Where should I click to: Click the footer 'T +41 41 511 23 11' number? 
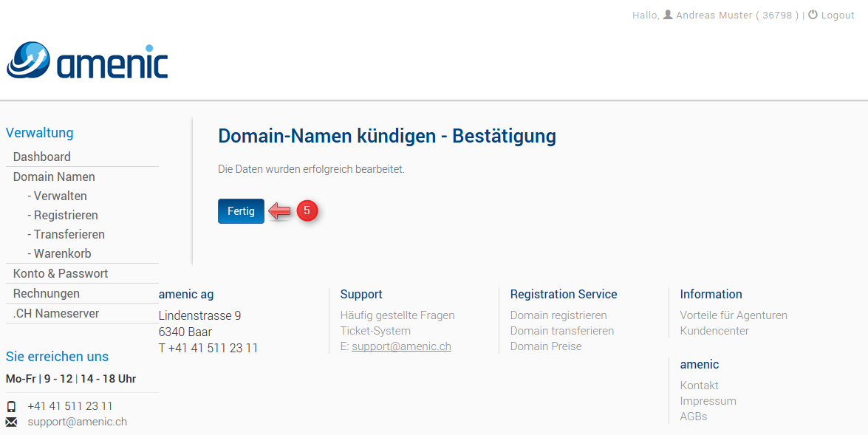[x=208, y=349]
